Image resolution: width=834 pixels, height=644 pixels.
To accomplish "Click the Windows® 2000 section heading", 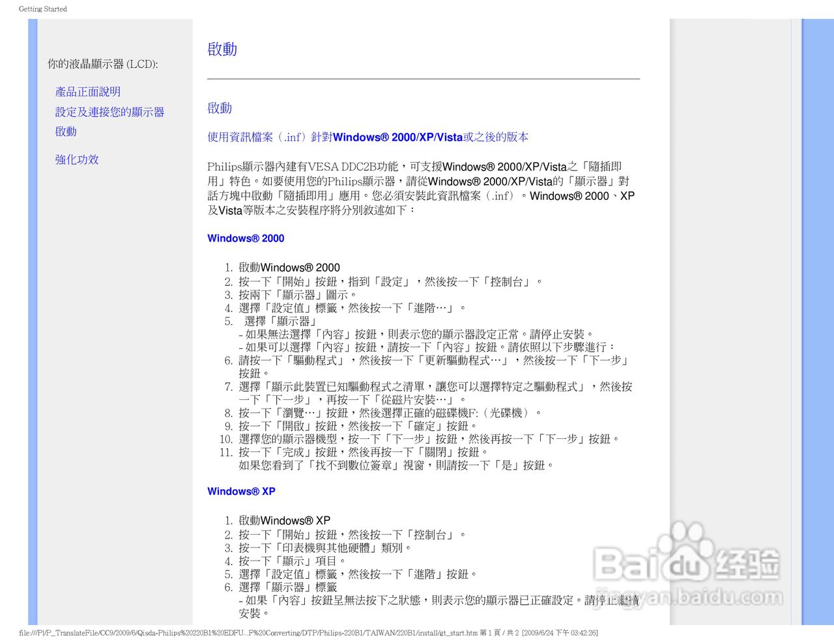I will [246, 238].
